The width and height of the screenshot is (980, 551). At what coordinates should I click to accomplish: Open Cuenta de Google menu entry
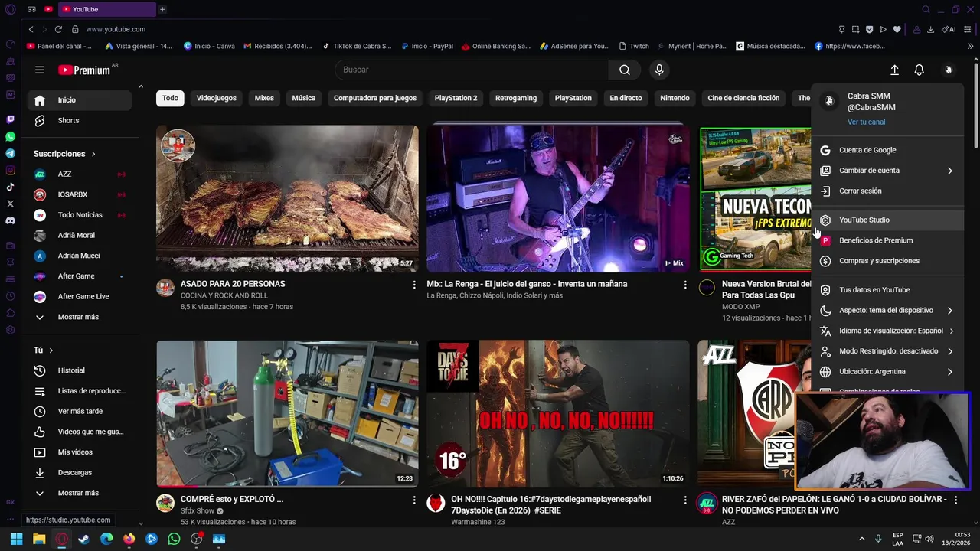coord(887,150)
